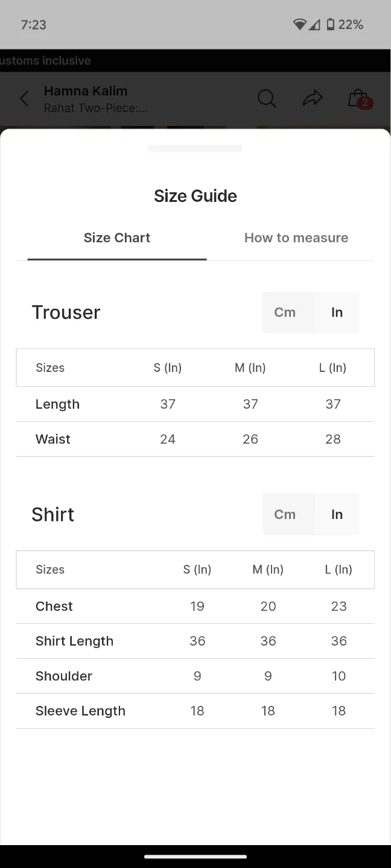The height and width of the screenshot is (868, 391).
Task: Open the search icon in the header
Action: 266,98
